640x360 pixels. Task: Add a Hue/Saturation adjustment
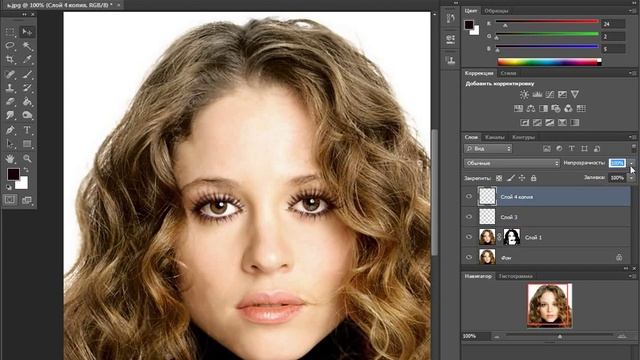[518, 109]
